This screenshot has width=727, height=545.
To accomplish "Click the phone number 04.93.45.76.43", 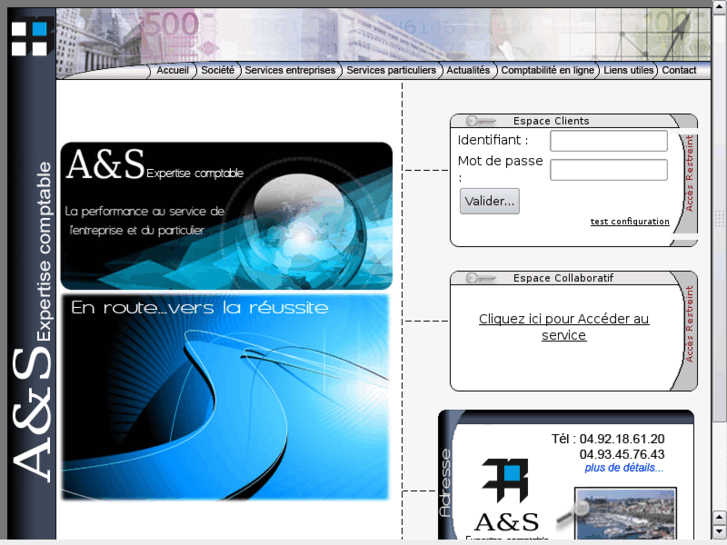I will click(x=622, y=454).
